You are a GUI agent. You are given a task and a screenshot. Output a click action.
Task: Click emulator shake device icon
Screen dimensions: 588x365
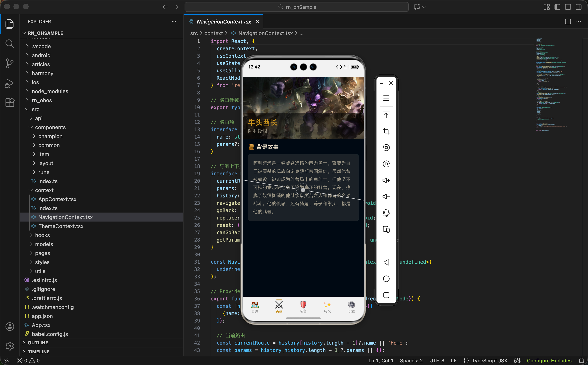click(x=386, y=213)
